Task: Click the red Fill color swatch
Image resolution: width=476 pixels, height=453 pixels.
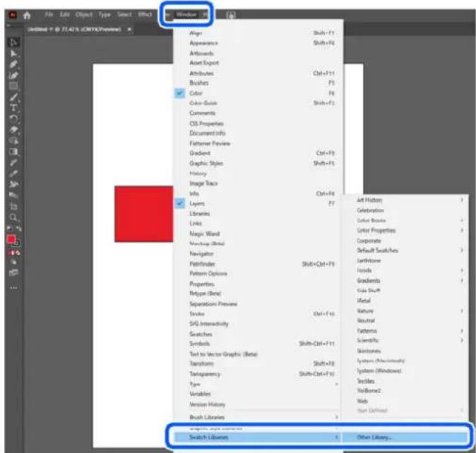Action: point(11,239)
